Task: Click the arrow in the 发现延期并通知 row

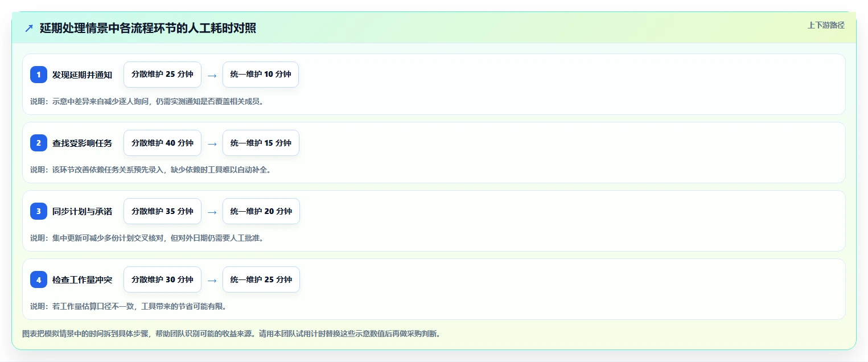Action: tap(212, 75)
